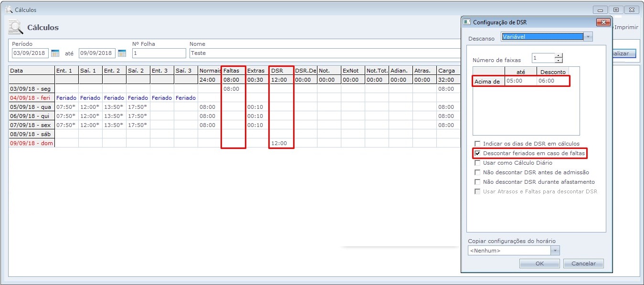The height and width of the screenshot is (285, 644).
Task: Open Copiar configurações do horário dropdown
Action: point(555,250)
